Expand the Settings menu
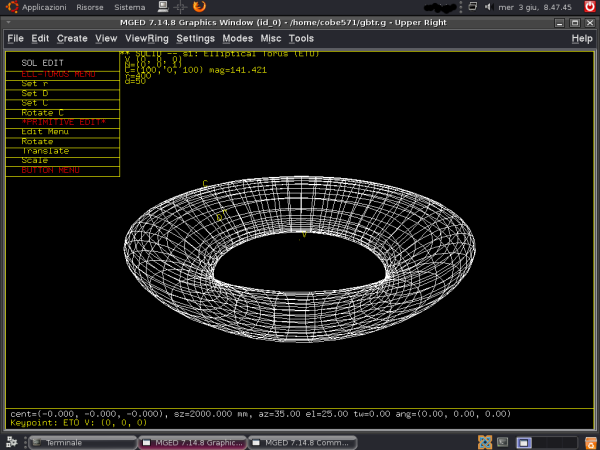 tap(195, 38)
